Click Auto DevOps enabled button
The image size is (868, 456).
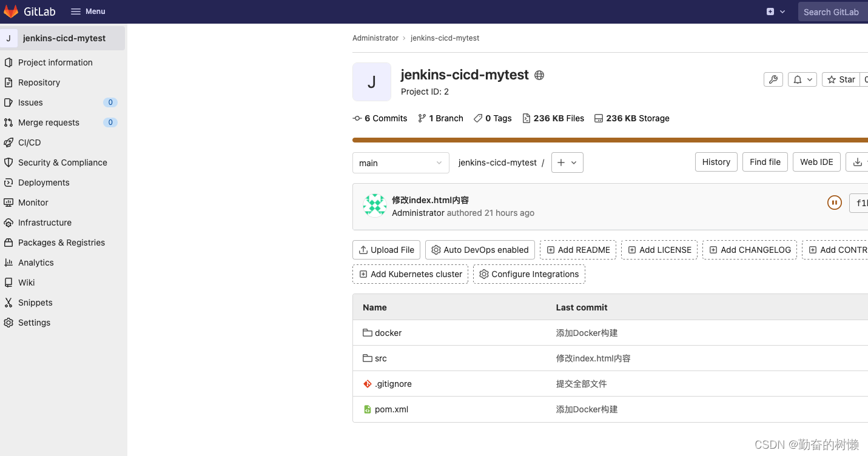coord(480,250)
